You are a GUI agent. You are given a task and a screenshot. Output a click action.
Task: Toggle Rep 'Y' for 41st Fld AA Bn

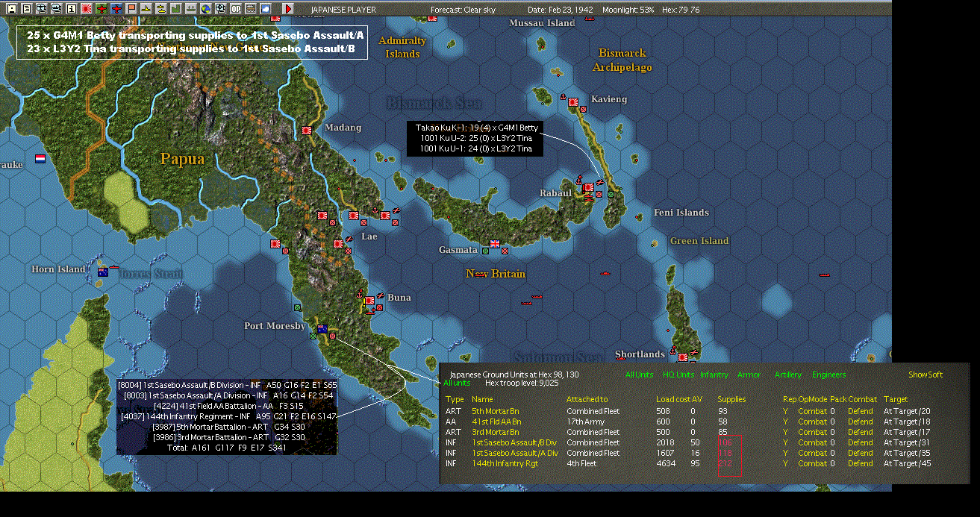[785, 422]
